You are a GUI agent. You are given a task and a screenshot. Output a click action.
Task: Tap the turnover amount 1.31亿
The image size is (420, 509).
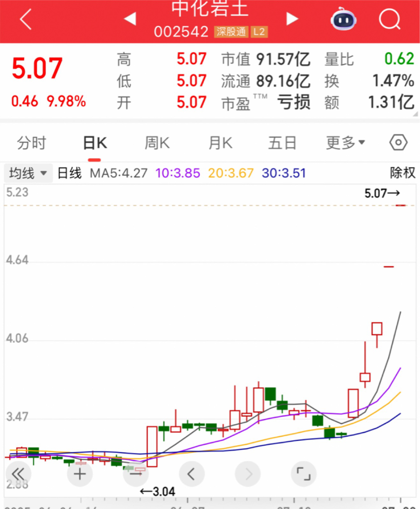coord(392,102)
